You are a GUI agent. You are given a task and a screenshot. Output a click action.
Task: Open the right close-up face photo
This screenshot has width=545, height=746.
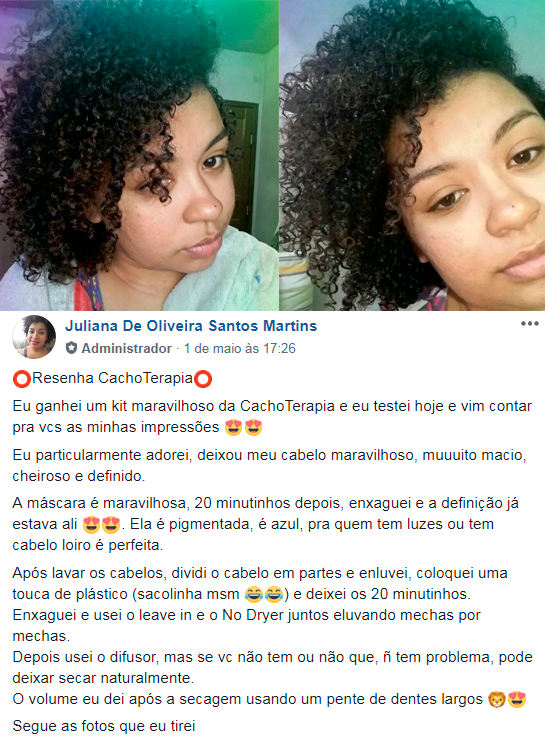[x=412, y=155]
